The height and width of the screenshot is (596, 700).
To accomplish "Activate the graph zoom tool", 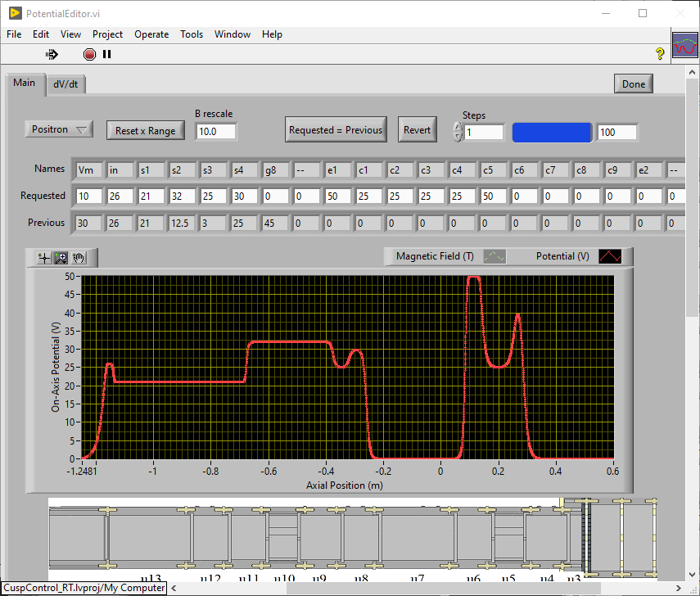I will click(x=61, y=257).
